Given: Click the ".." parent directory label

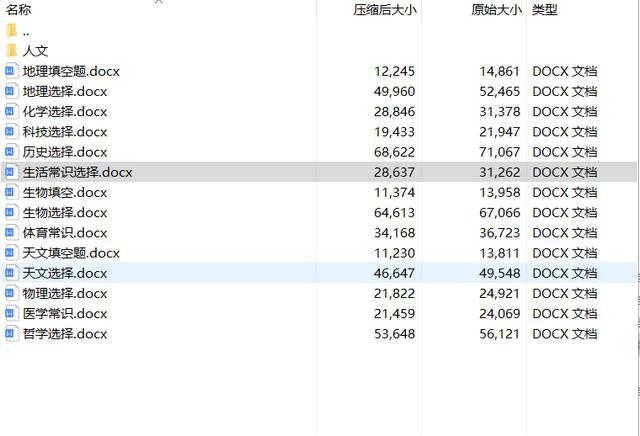Looking at the screenshot, I should 26,33.
